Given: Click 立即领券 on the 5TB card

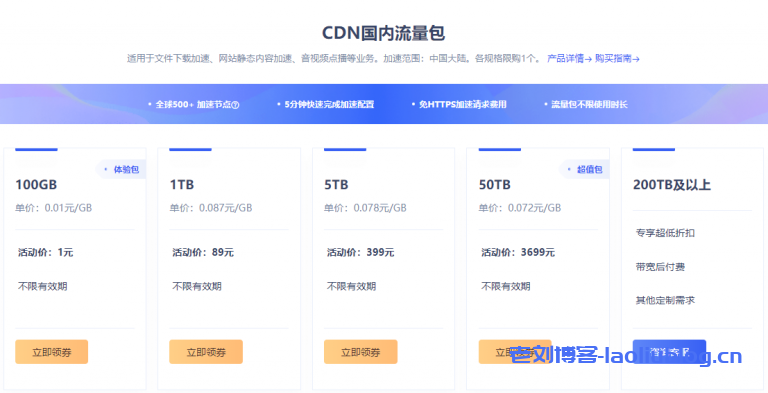Looking at the screenshot, I should pos(360,352).
